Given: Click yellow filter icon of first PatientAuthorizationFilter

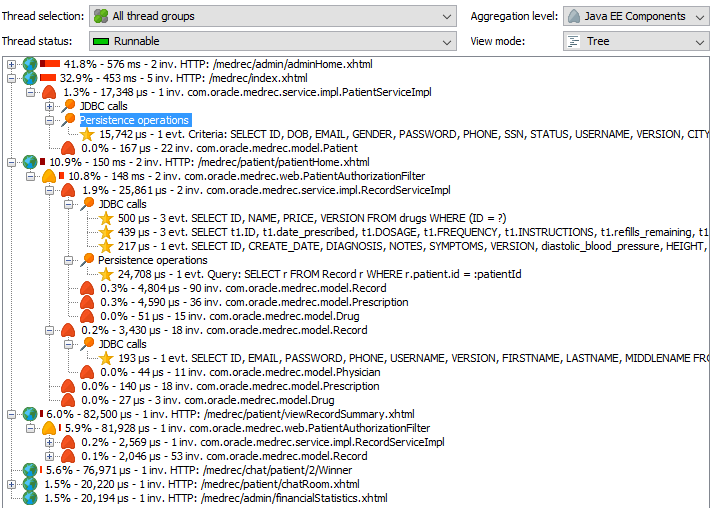Looking at the screenshot, I should (49, 176).
